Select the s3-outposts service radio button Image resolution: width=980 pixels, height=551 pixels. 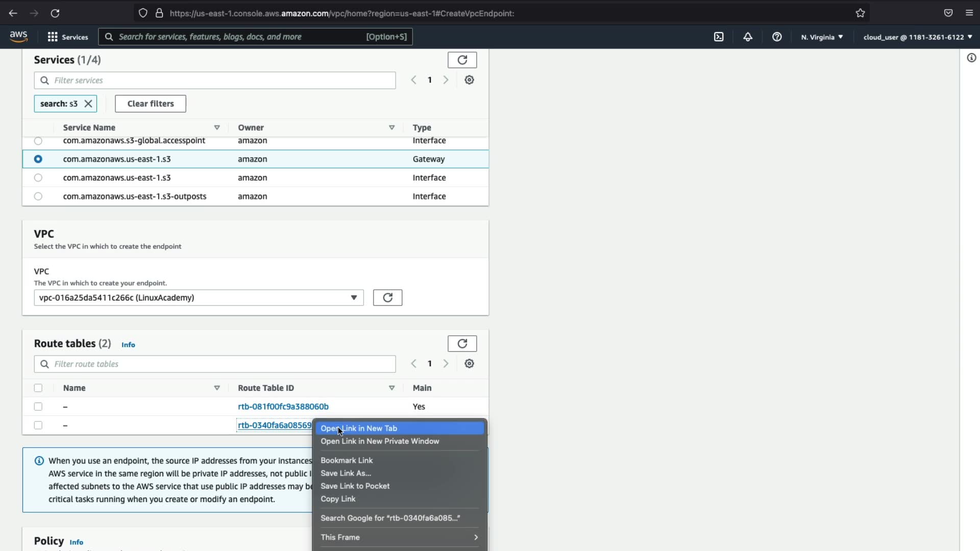[38, 196]
